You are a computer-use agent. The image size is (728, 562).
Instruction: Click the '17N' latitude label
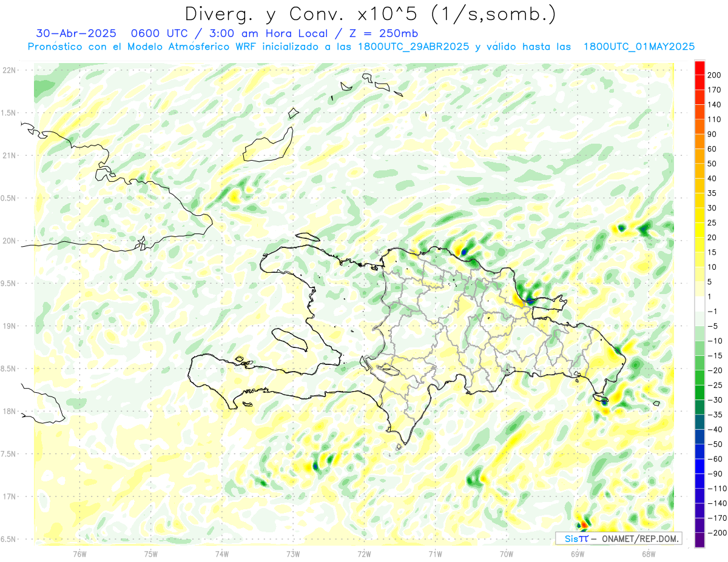click(8, 497)
